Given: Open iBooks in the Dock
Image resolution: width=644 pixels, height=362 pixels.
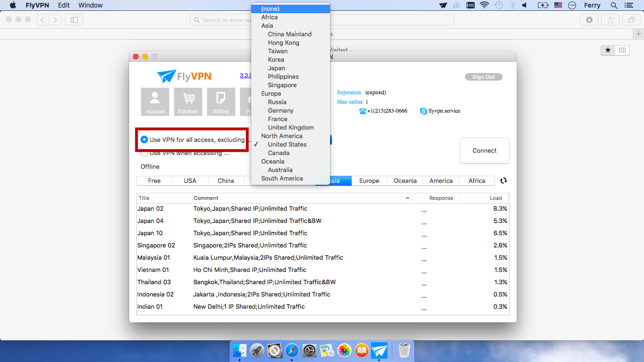Looking at the screenshot, I should point(362,351).
